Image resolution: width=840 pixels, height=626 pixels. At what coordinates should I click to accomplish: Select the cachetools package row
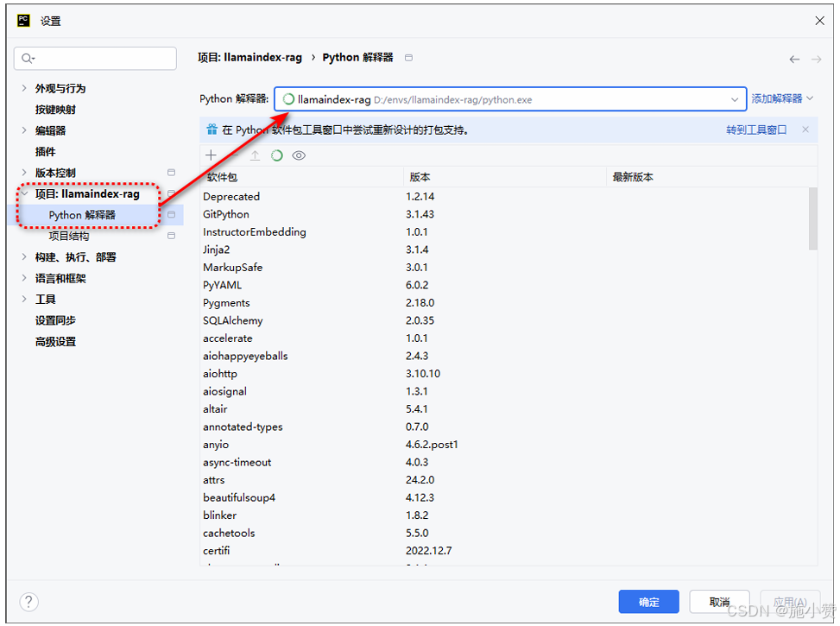pyautogui.click(x=505, y=532)
